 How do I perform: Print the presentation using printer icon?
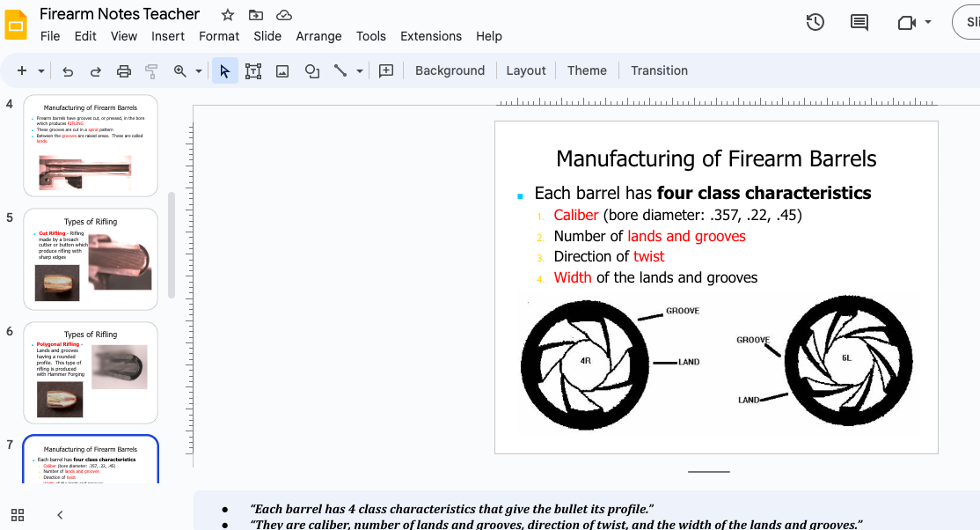point(124,71)
